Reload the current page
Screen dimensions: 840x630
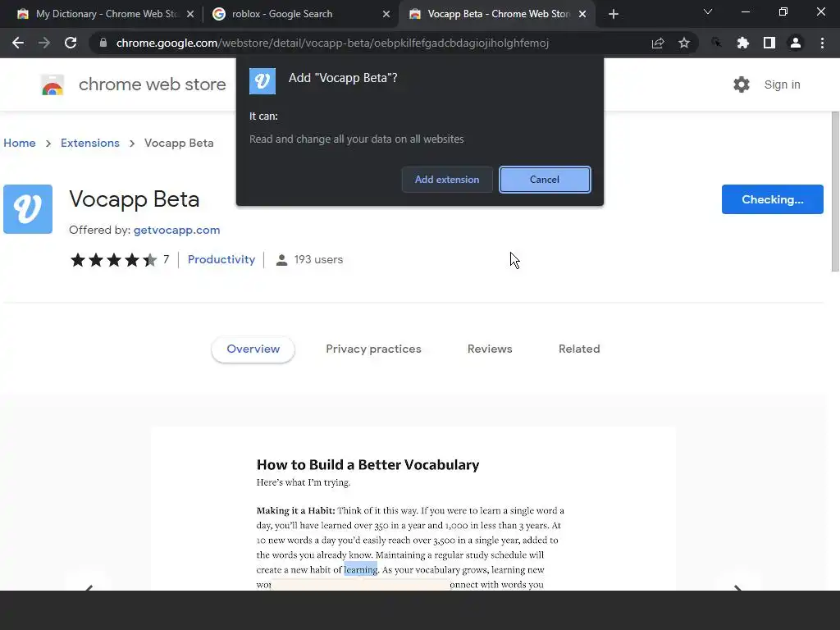71,43
